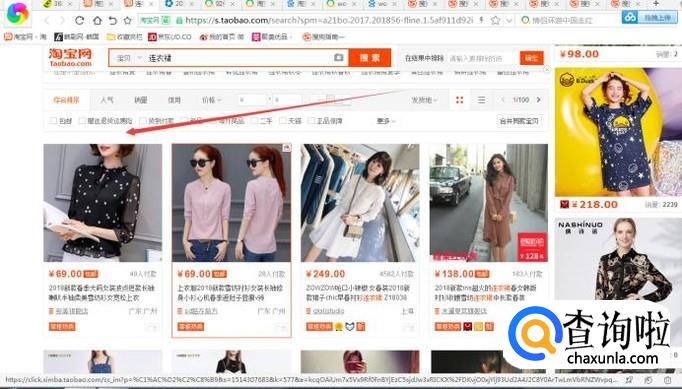Click the undo/restore page arrow icon
This screenshot has width=682, height=389.
click(113, 20)
